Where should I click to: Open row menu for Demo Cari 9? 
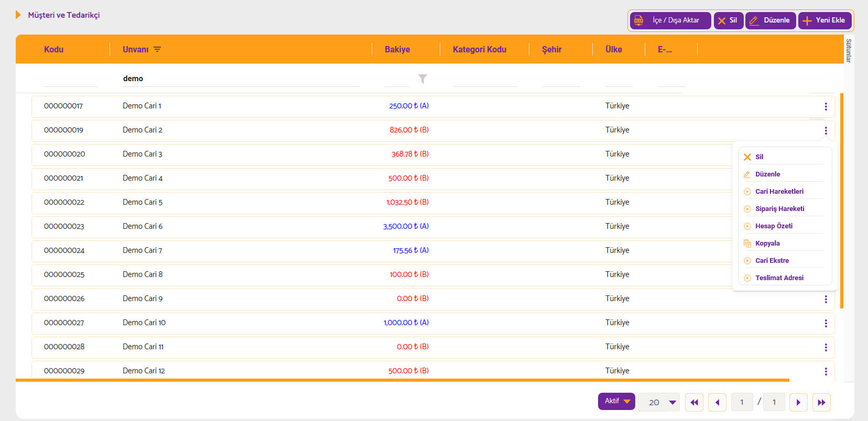pos(826,299)
